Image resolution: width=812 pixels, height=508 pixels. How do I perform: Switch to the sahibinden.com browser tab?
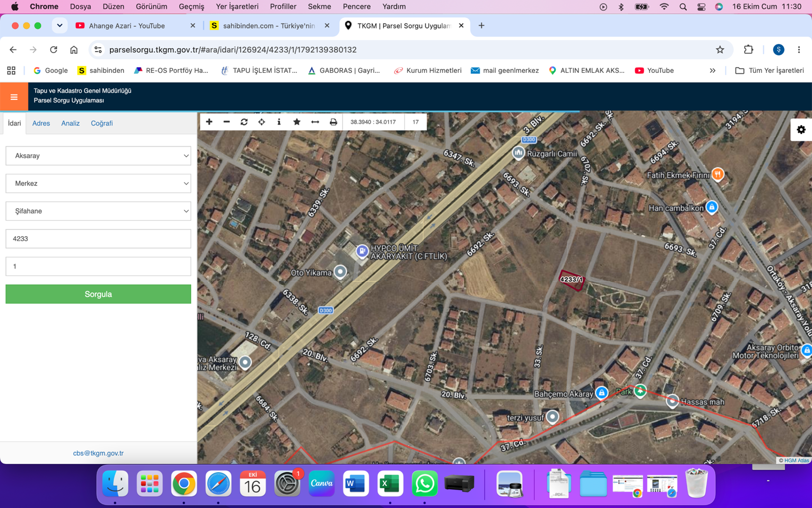coord(269,25)
